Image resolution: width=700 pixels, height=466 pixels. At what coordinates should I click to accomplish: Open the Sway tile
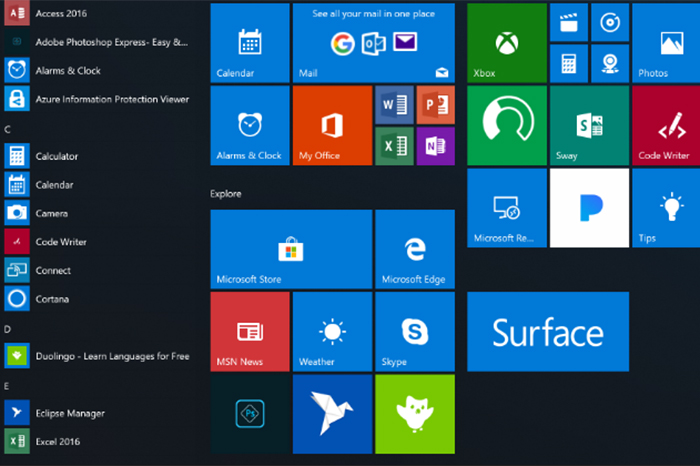tap(588, 125)
